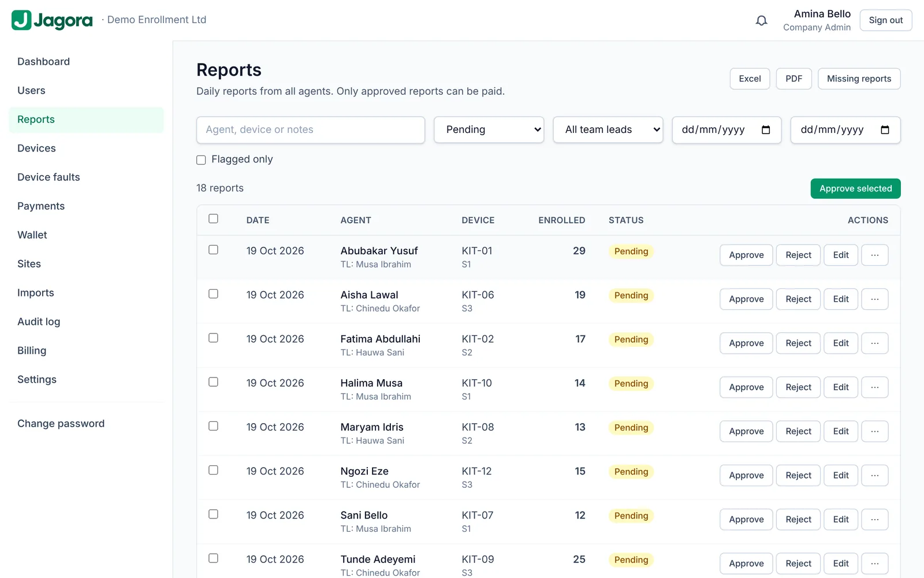Open more actions for Aisha Lawal

coord(875,299)
